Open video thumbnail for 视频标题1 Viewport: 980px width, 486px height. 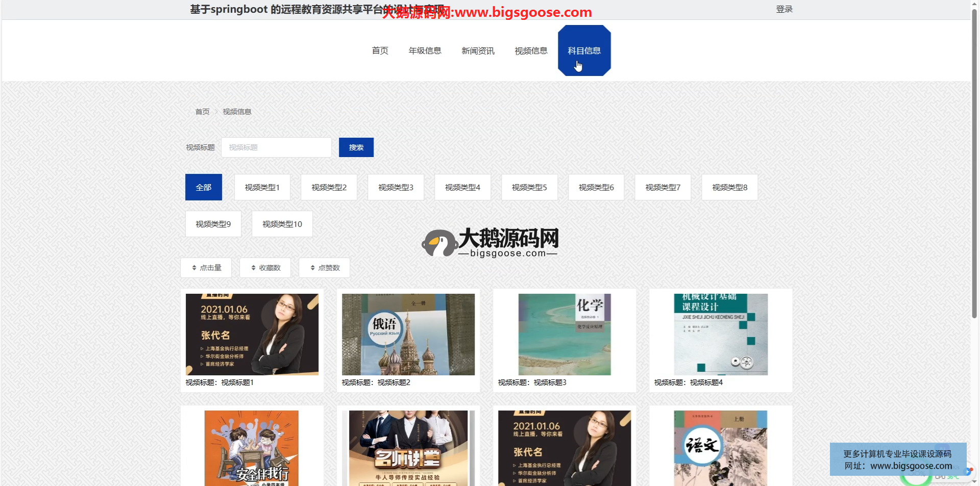tap(252, 335)
